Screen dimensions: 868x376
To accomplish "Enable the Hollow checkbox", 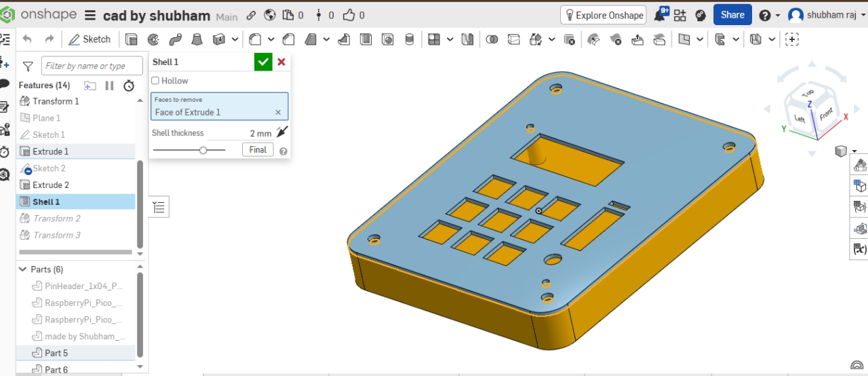I will click(155, 81).
